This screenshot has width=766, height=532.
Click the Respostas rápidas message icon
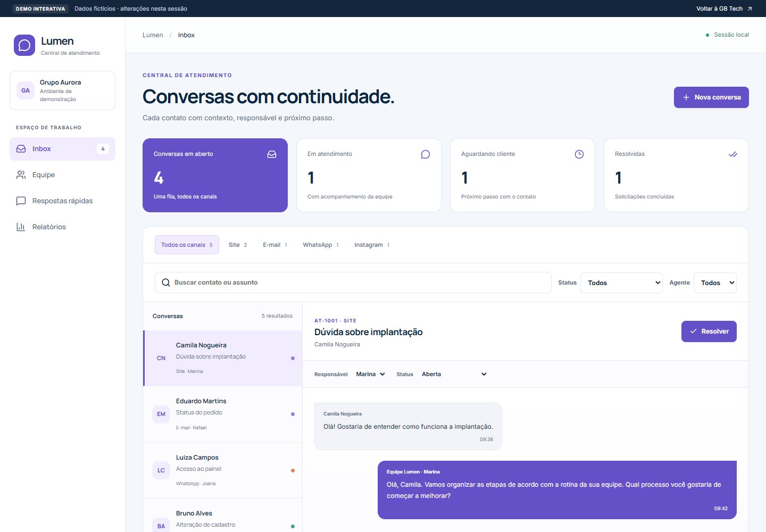tap(21, 201)
